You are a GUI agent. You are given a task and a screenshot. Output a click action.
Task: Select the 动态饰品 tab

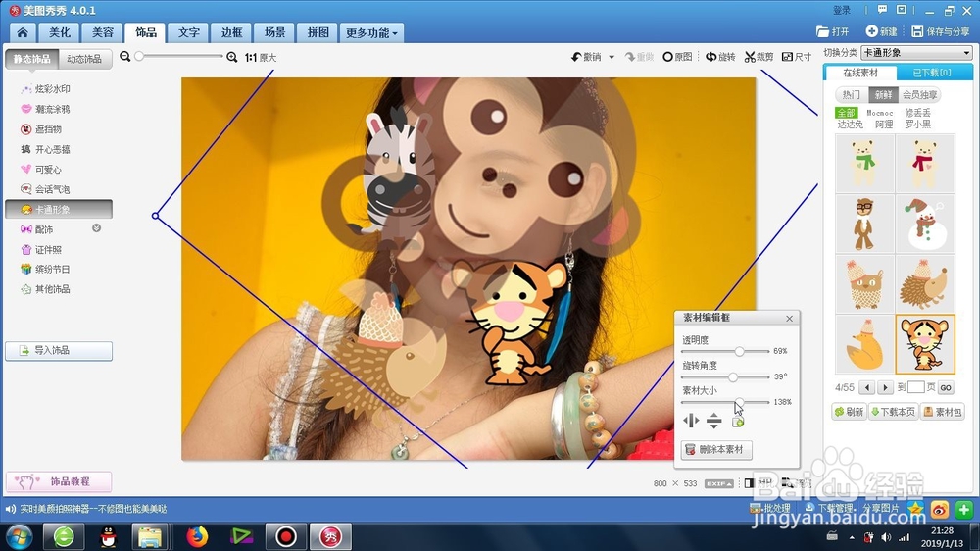pos(85,59)
